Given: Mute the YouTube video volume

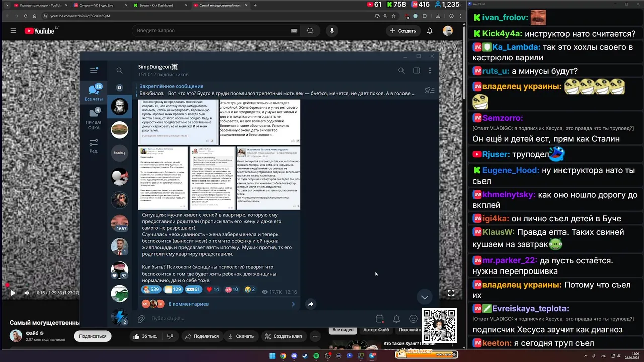Looking at the screenshot, I should pyautogui.click(x=27, y=293).
